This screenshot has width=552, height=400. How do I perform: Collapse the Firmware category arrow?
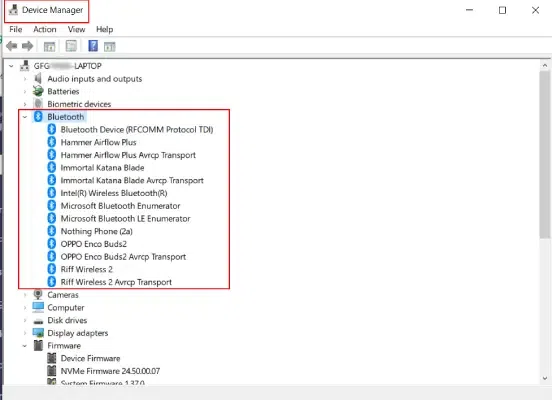(x=25, y=345)
